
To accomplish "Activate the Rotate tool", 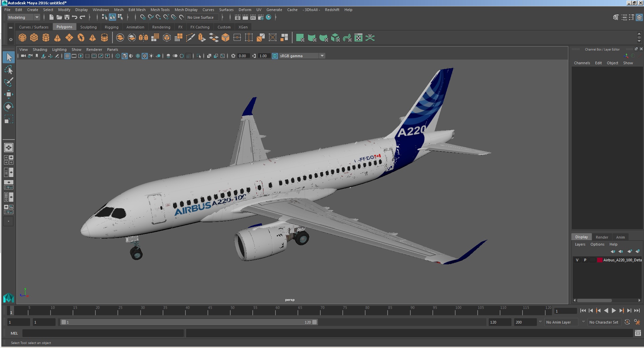I will pos(9,107).
